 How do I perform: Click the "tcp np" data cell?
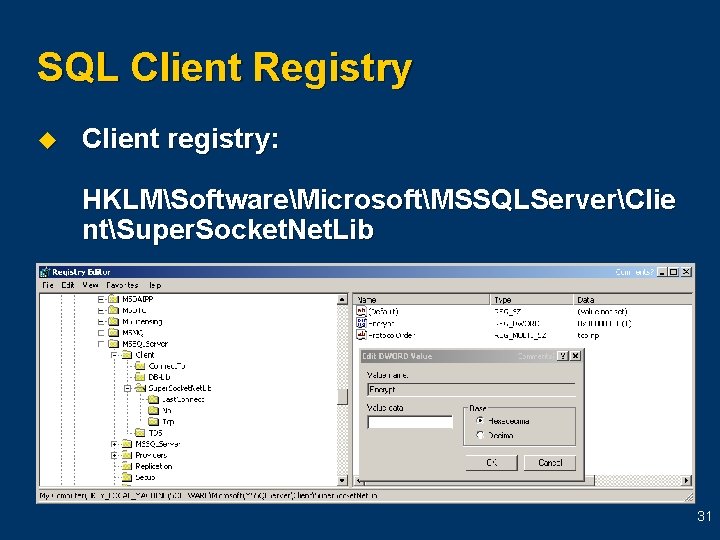pyautogui.click(x=588, y=335)
